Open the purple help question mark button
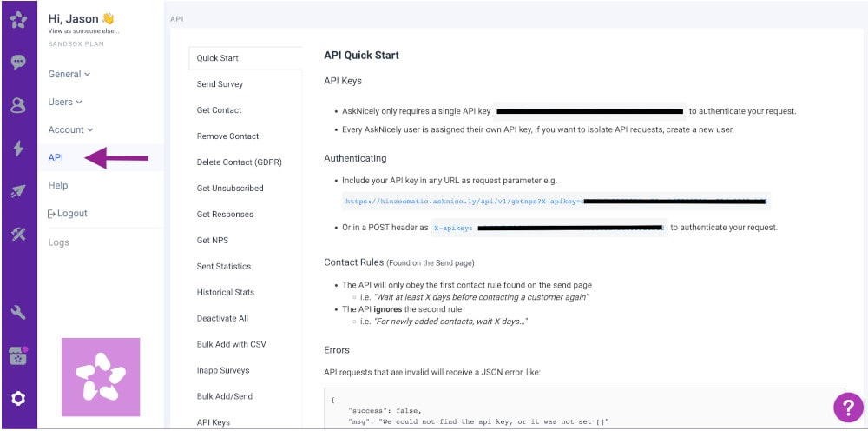The image size is (868, 431). point(847,407)
